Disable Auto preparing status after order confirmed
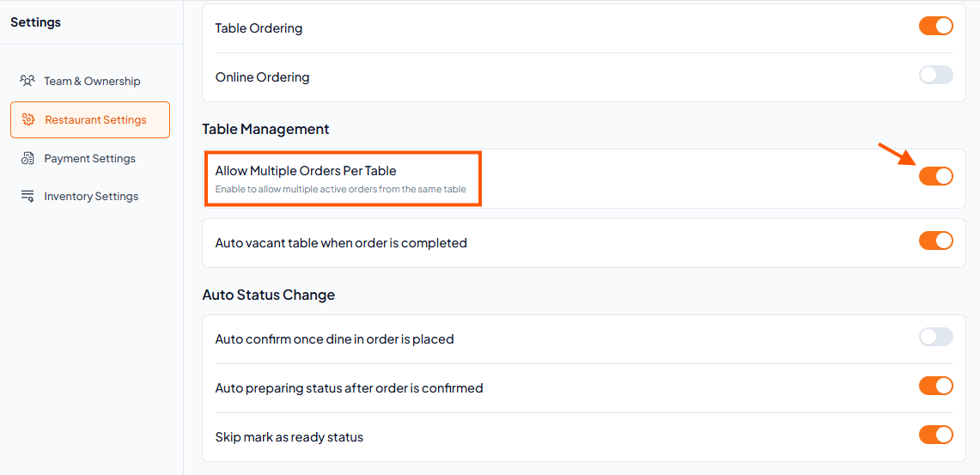This screenshot has width=980, height=475. [935, 386]
